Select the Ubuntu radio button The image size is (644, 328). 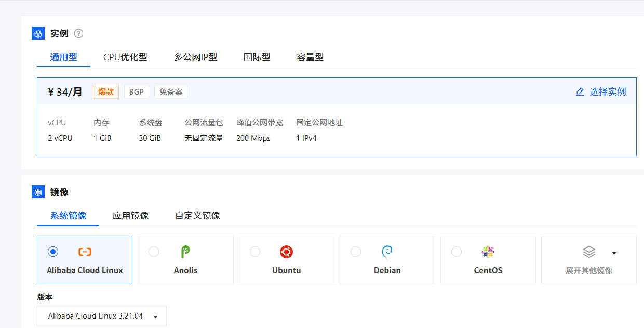pyautogui.click(x=255, y=252)
